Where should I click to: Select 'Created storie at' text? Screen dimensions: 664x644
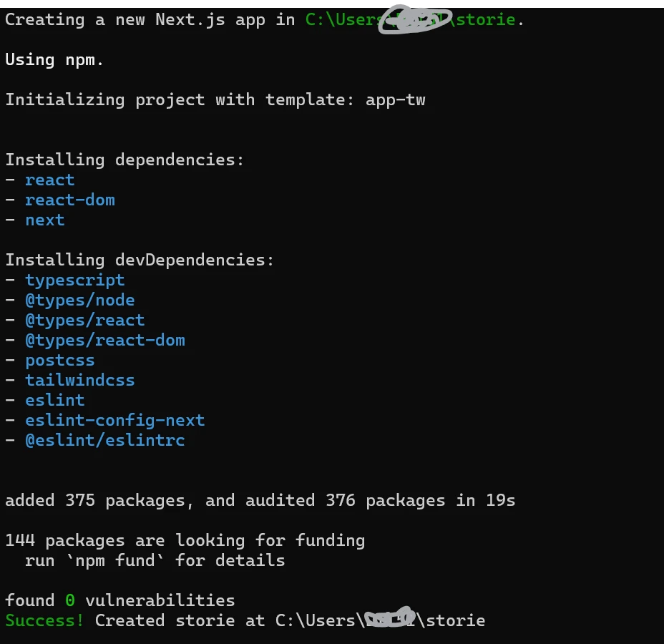pyautogui.click(x=180, y=620)
